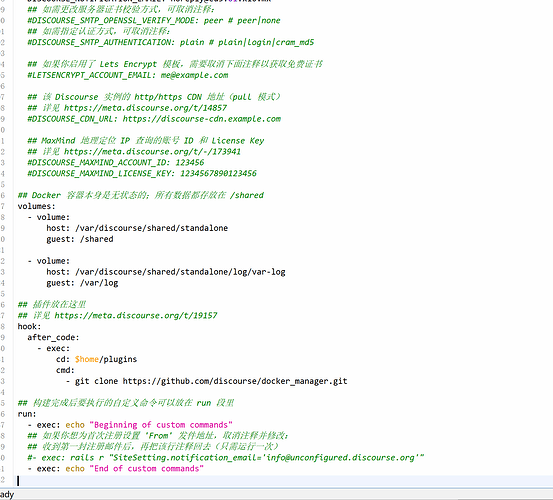553x500 pixels.
Task: Click the 'guest: /shared' line
Action: [x=80, y=239]
